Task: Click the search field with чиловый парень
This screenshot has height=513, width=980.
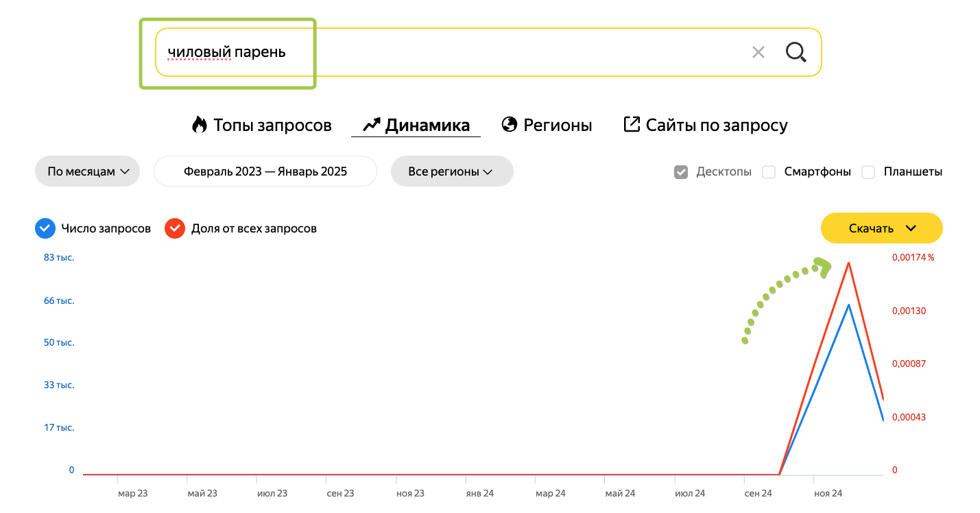Action: pyautogui.click(x=446, y=52)
